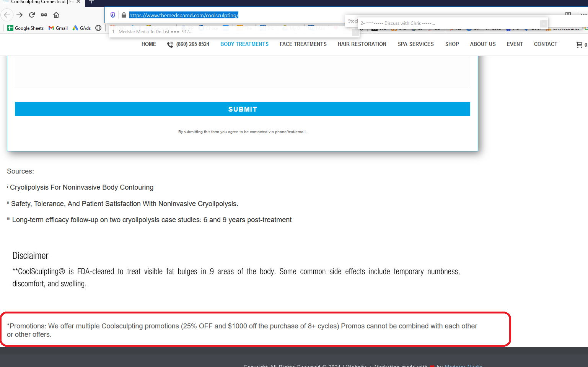Open FACE TREATMENTS menu

tap(303, 44)
